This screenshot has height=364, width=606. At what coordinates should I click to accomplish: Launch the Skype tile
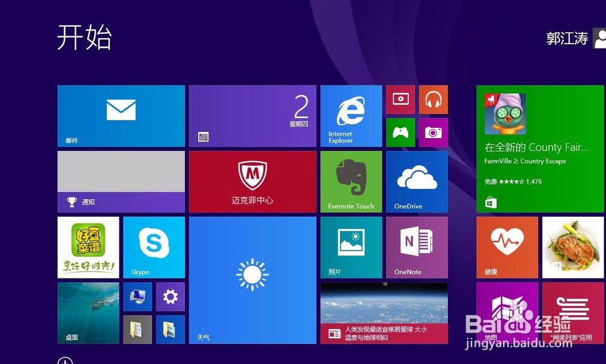point(154,247)
